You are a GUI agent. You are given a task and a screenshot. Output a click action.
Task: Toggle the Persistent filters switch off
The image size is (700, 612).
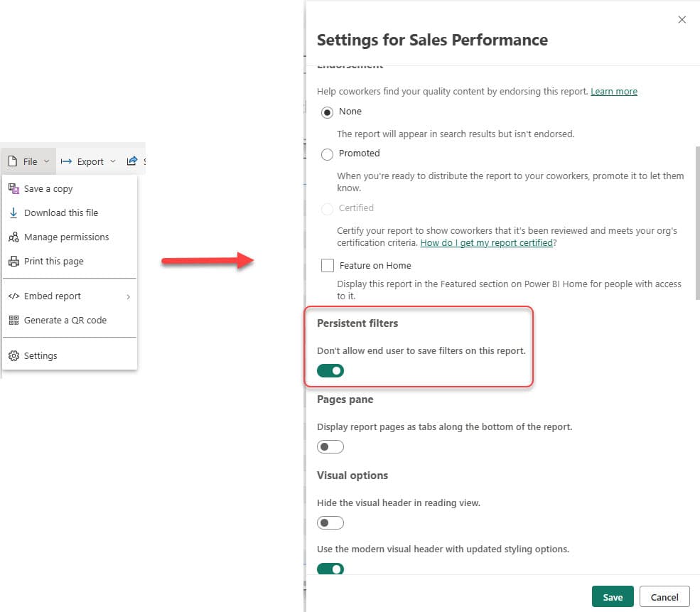tap(330, 370)
